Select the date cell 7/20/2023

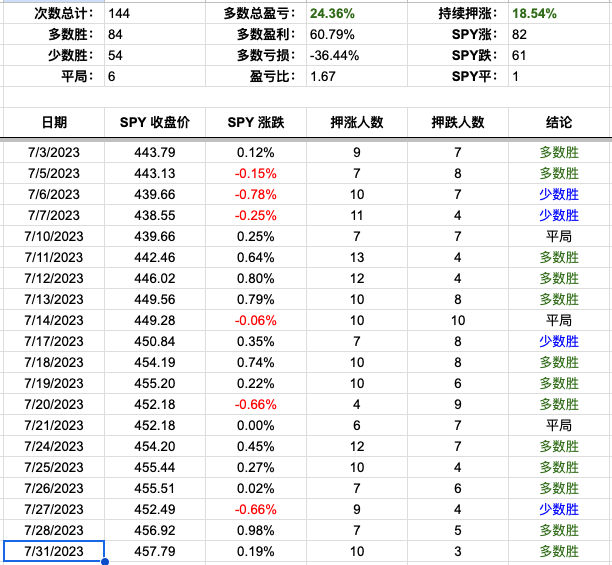(54, 405)
